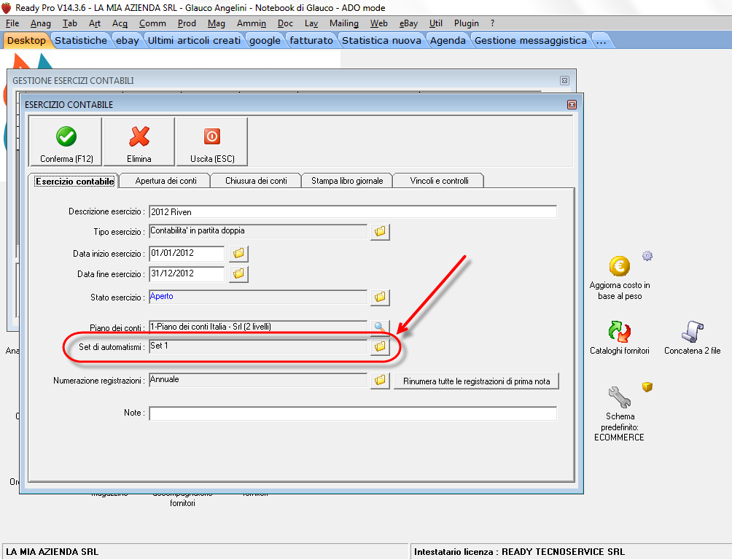This screenshot has width=732, height=560.
Task: Open date picker for Data fine esercizio
Action: pyautogui.click(x=238, y=273)
